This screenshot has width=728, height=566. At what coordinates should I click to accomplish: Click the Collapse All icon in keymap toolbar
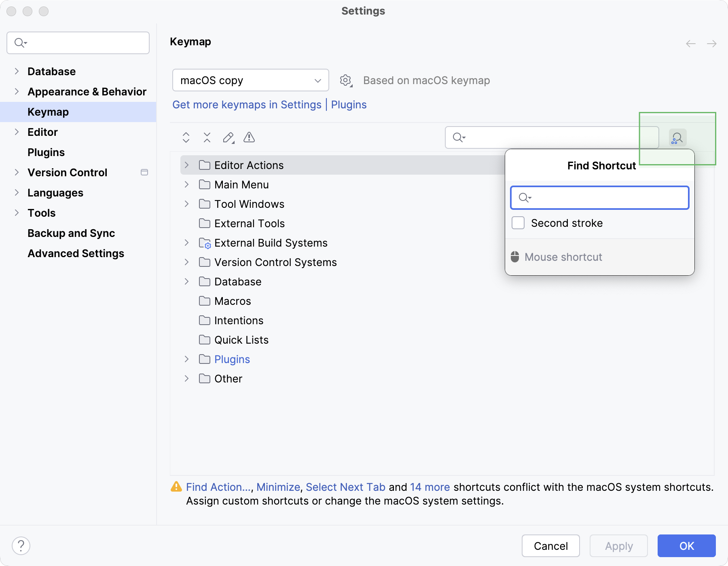pos(207,137)
